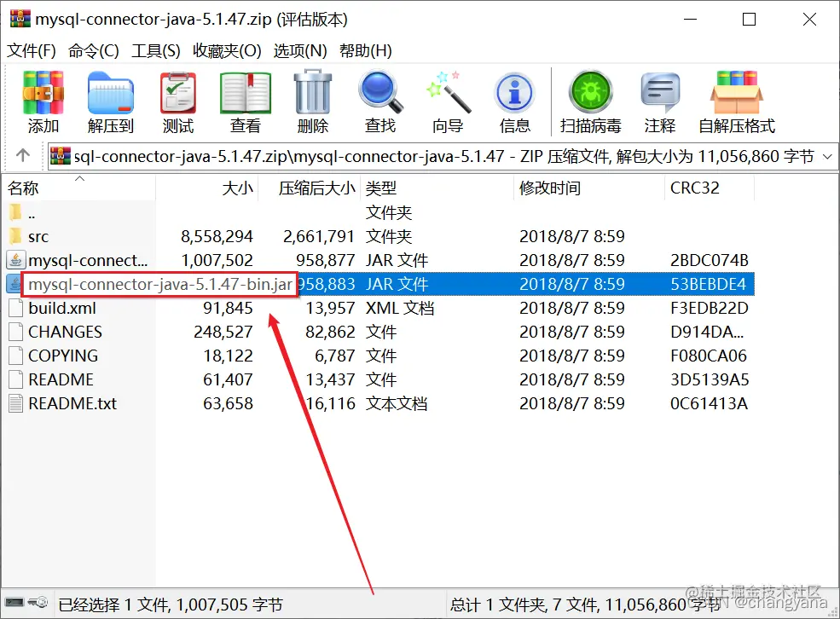This screenshot has width=840, height=619.
Task: Click the drive icon in status bar
Action: tap(14, 603)
